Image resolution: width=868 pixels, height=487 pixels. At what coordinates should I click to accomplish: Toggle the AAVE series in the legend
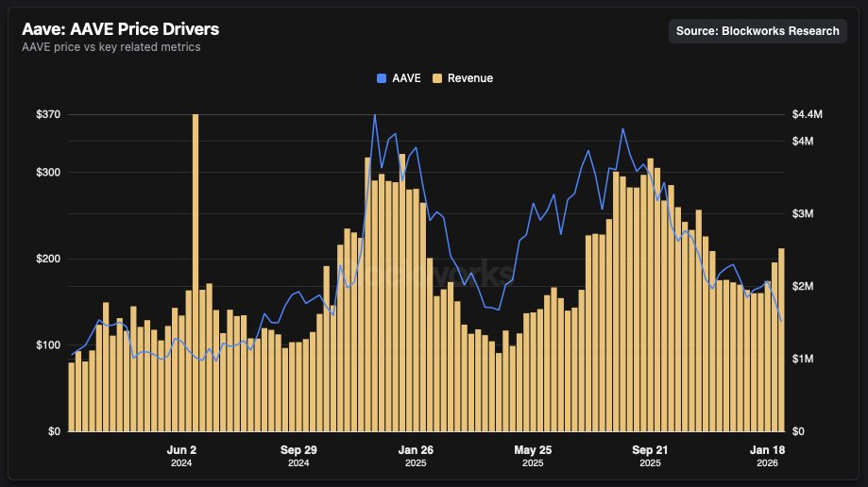pos(399,78)
